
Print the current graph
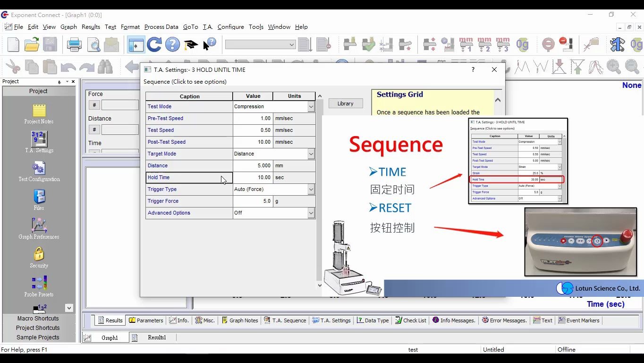click(x=74, y=44)
